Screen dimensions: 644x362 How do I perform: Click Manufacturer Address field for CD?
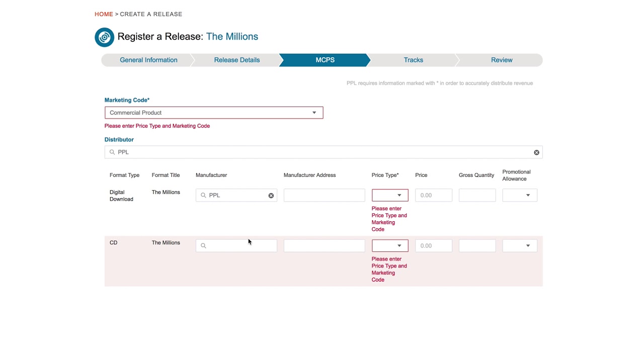tap(325, 246)
